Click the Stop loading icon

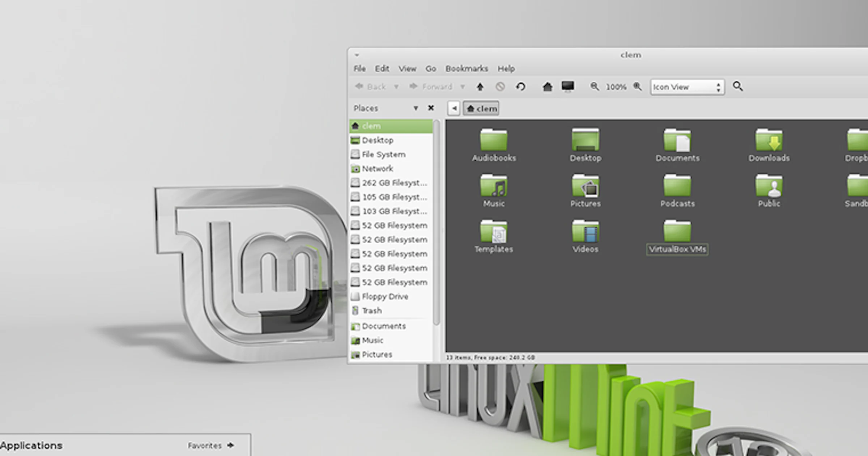(x=500, y=86)
